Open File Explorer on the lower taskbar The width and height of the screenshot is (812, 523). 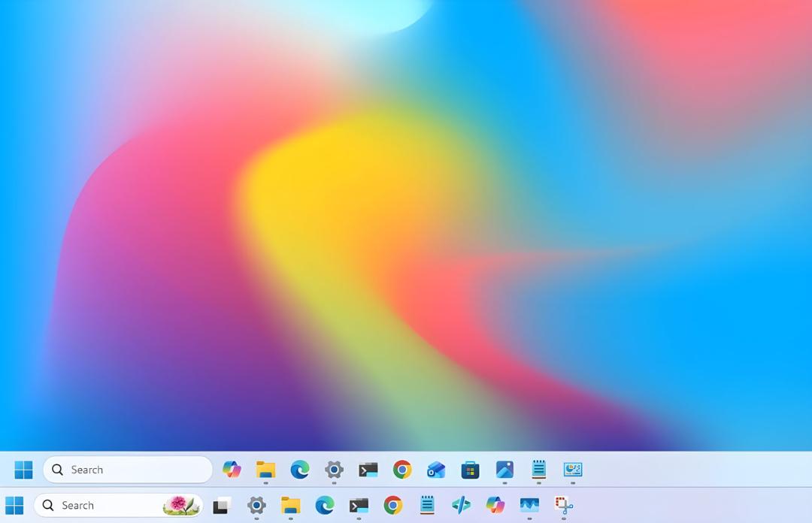pos(290,505)
